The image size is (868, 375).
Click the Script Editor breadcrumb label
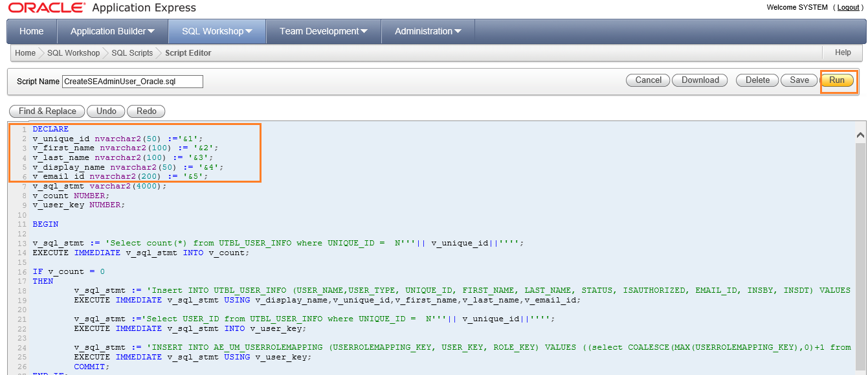(x=188, y=53)
